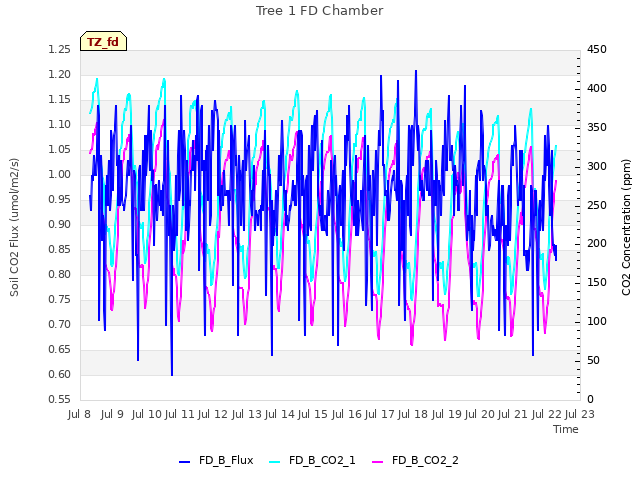640x480 pixels.
Task: Click the FD_B_Flux legend entry
Action: coord(216,460)
